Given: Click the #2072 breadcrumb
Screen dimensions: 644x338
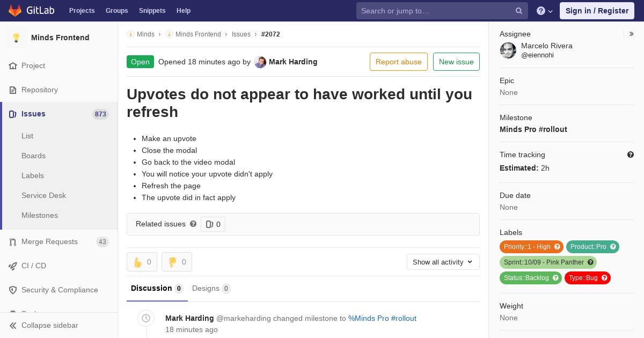Looking at the screenshot, I should click(270, 34).
